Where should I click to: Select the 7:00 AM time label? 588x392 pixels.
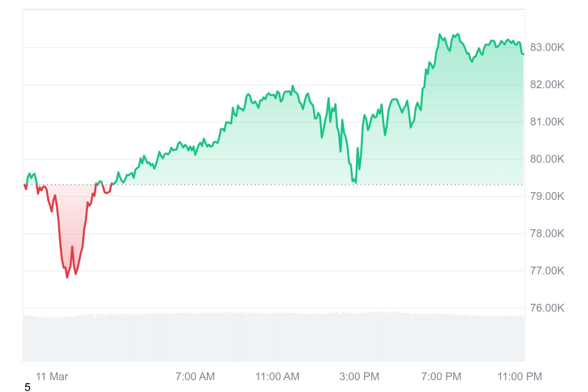195,377
